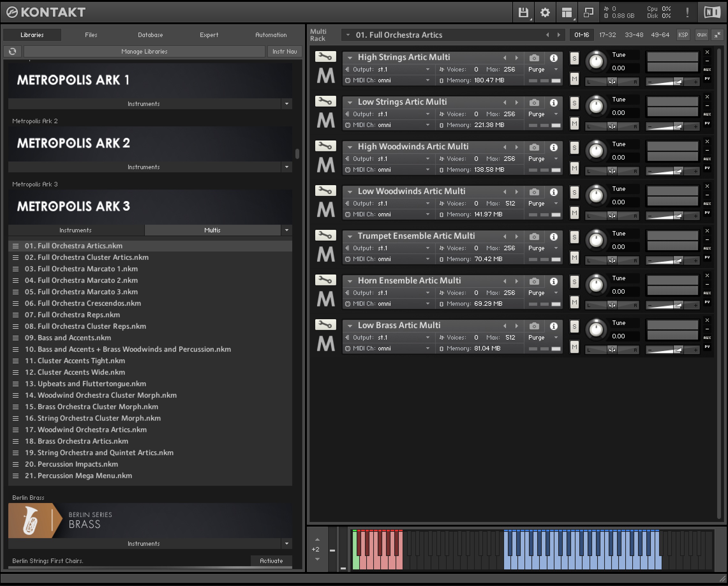Switch to the Automation browser tab
Screen dimensions: 728x586
coord(271,35)
